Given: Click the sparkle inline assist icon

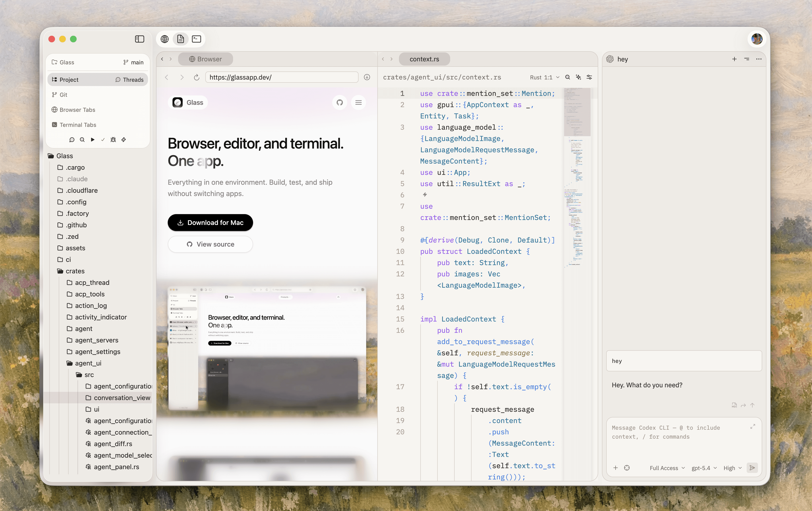Looking at the screenshot, I should pyautogui.click(x=578, y=77).
